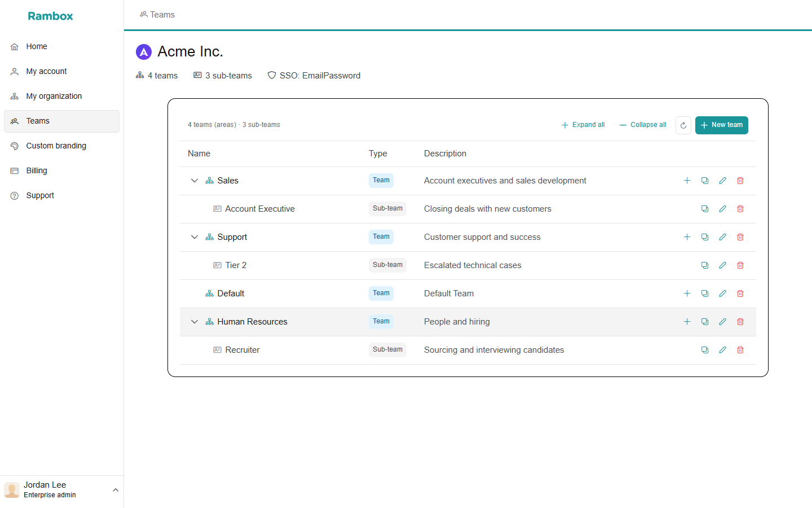
Task: Edit the Recruiter sub-team
Action: point(722,350)
